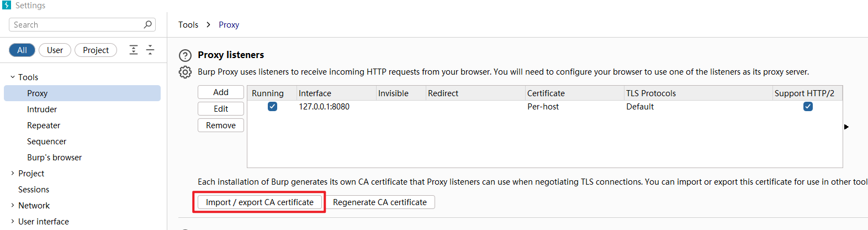Collapse all settings tree sections icon

pos(150,50)
